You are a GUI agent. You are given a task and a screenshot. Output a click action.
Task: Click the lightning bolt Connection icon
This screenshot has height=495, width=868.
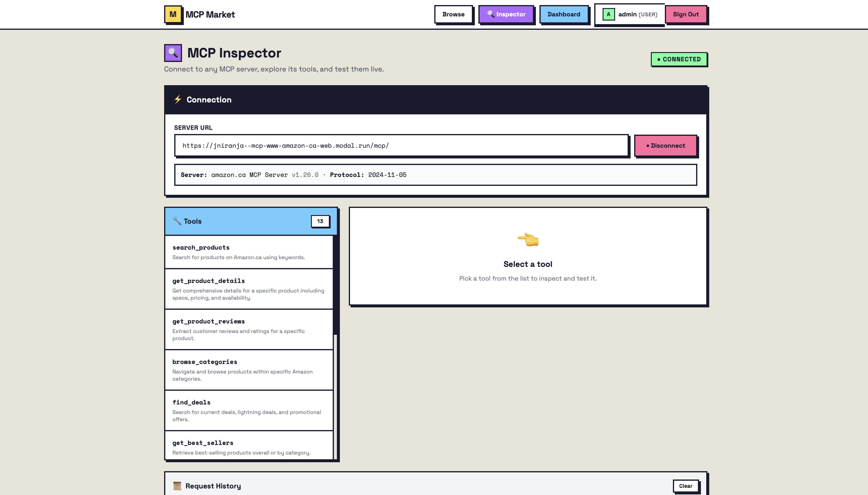178,99
